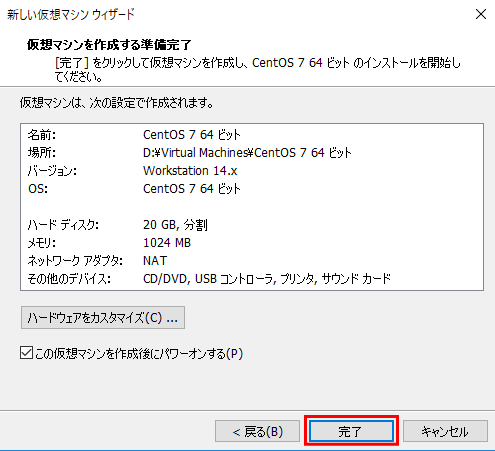Go back with the 戻る(B) button
The height and width of the screenshot is (451, 495).
257,432
